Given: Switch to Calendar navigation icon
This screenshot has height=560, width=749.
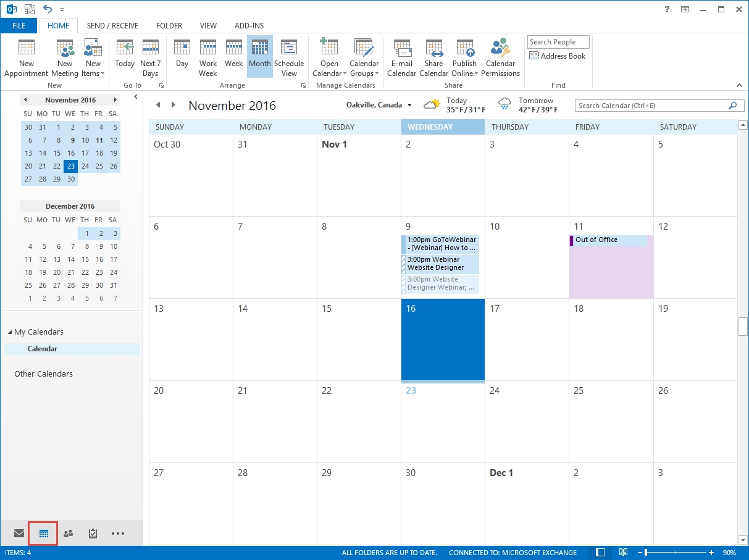Looking at the screenshot, I should (44, 533).
